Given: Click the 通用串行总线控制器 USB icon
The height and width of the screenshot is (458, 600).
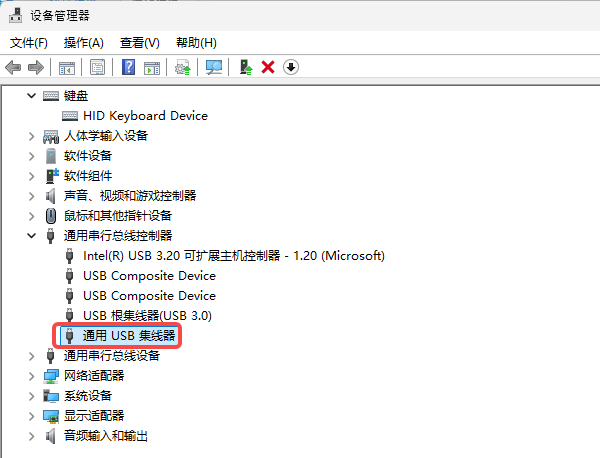Looking at the screenshot, I should pos(51,236).
